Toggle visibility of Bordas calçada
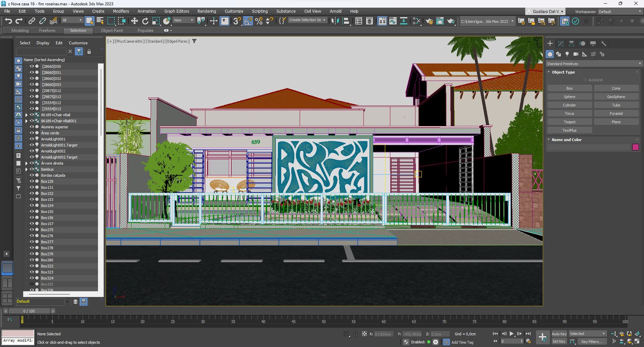The width and height of the screenshot is (644, 347). click(31, 175)
